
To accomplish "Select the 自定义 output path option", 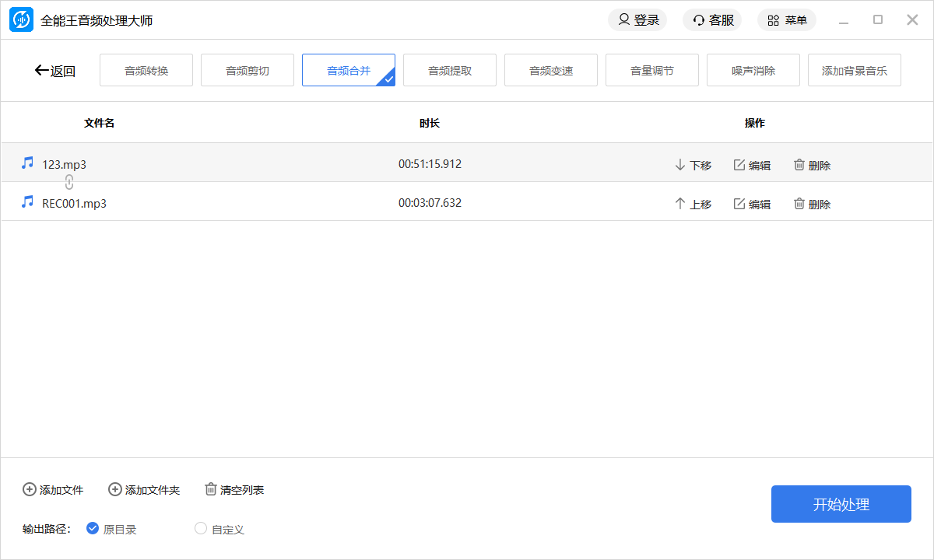I will [x=201, y=529].
